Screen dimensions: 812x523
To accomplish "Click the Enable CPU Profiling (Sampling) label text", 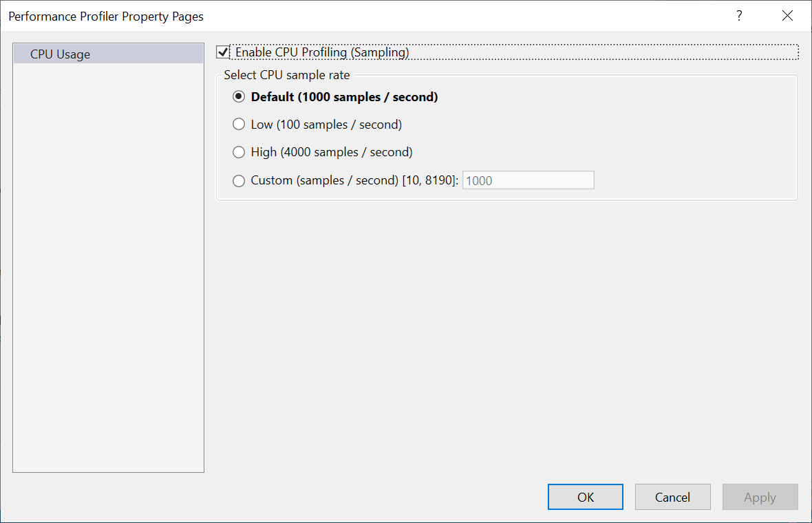I will pyautogui.click(x=322, y=52).
